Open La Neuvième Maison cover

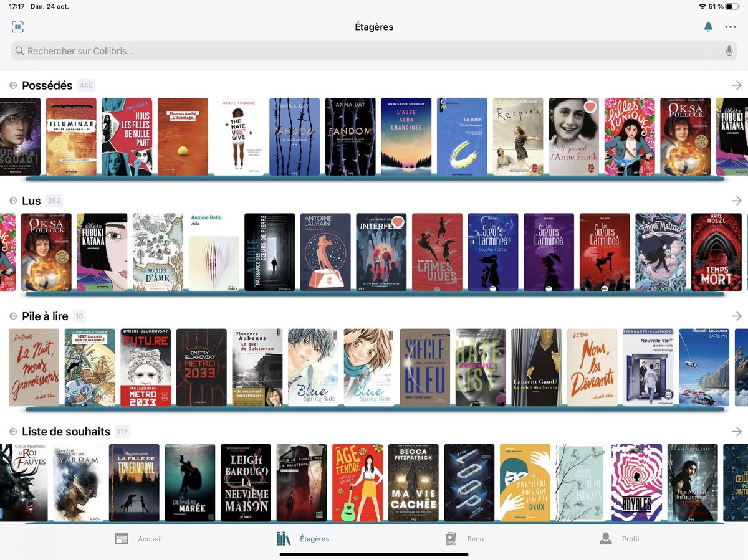click(x=246, y=483)
